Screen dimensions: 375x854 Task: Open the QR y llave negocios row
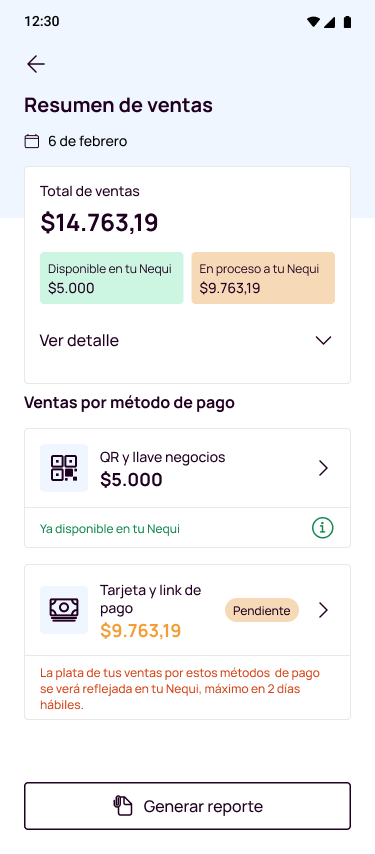point(187,468)
